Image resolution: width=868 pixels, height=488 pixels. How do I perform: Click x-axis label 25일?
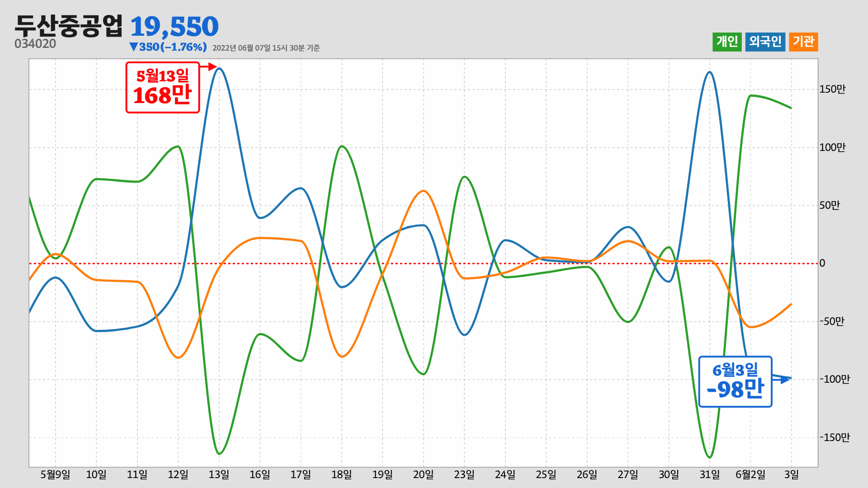click(x=546, y=474)
